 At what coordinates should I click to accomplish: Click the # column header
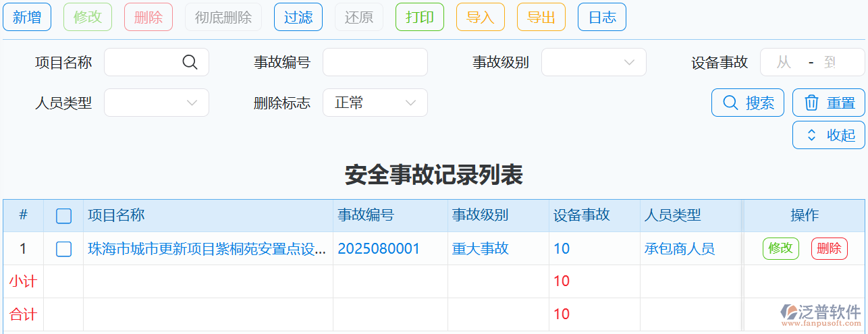tap(23, 215)
